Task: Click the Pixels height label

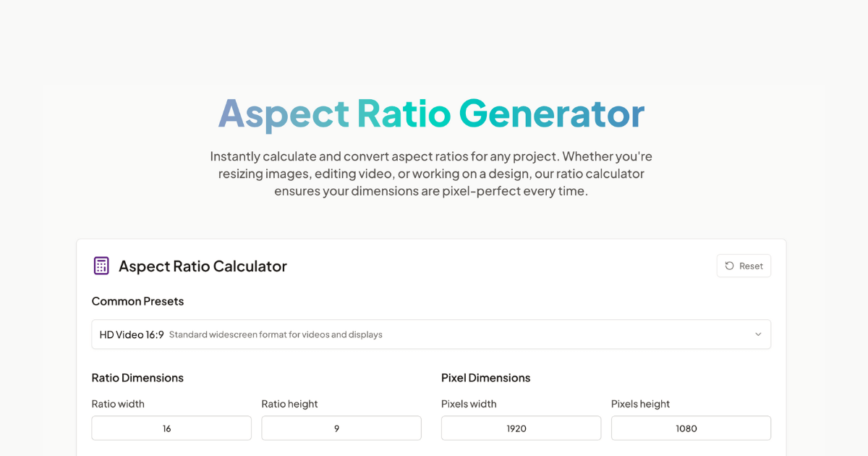Action: pos(640,404)
